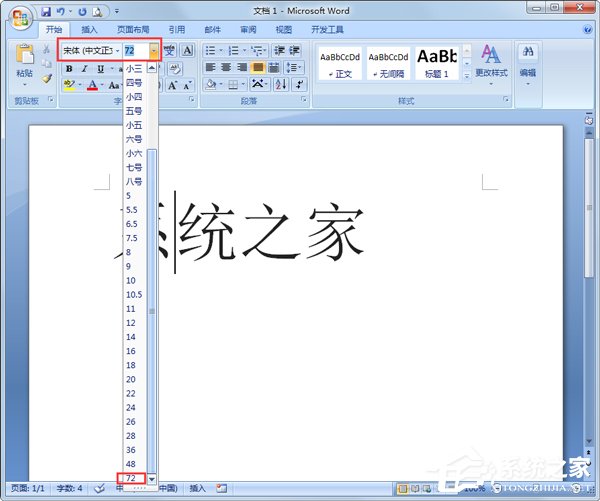Open the Editing (编辑) binoculars group
The height and width of the screenshot is (501, 600).
pos(528,60)
